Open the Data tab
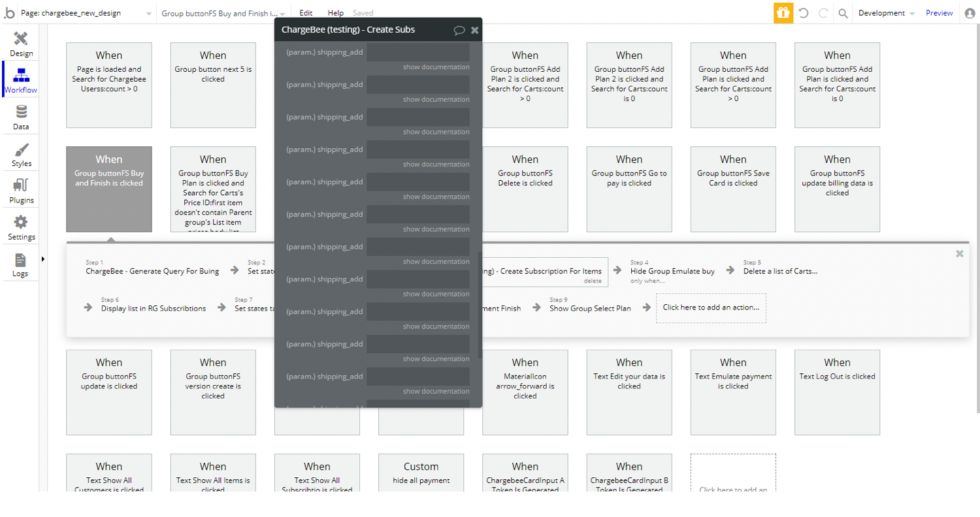Screen dimensions: 980x517 [21, 117]
